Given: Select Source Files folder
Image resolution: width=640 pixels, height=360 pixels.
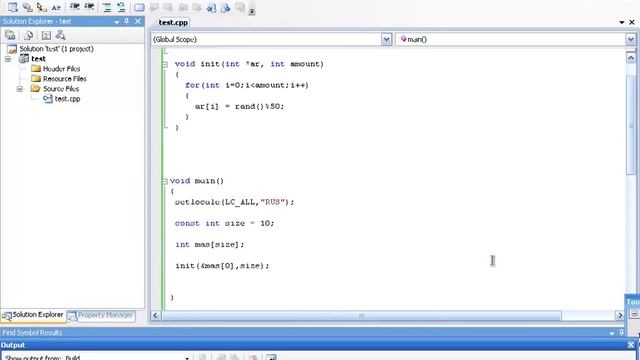Looking at the screenshot, I should (x=61, y=89).
